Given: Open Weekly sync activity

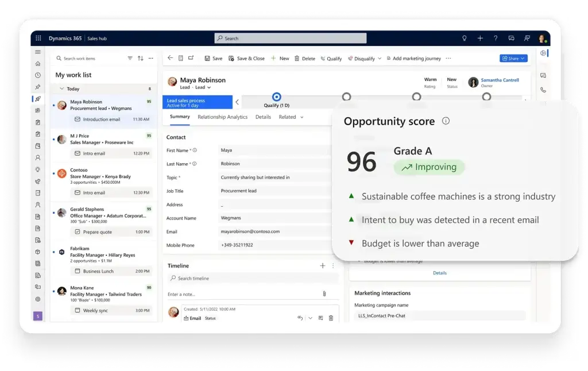Looking at the screenshot, I should (111, 310).
